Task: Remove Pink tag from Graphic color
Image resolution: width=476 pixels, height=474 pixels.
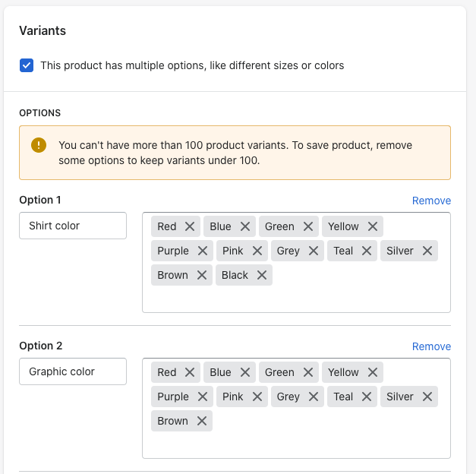Action: coord(257,397)
